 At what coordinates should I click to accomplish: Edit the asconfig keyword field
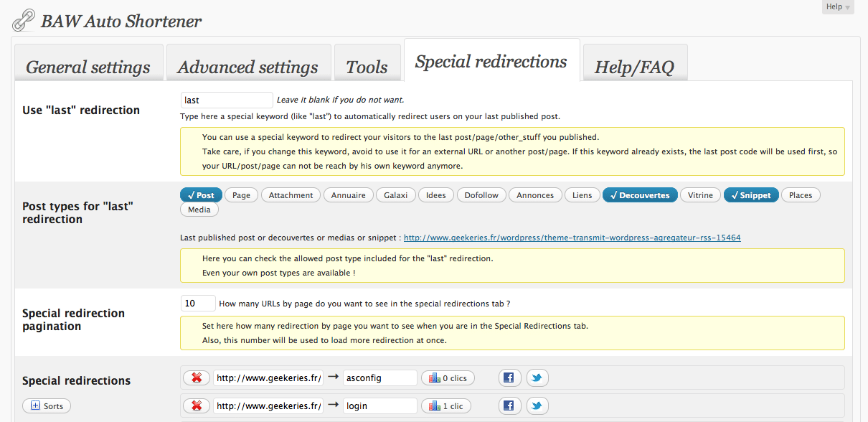pos(379,378)
